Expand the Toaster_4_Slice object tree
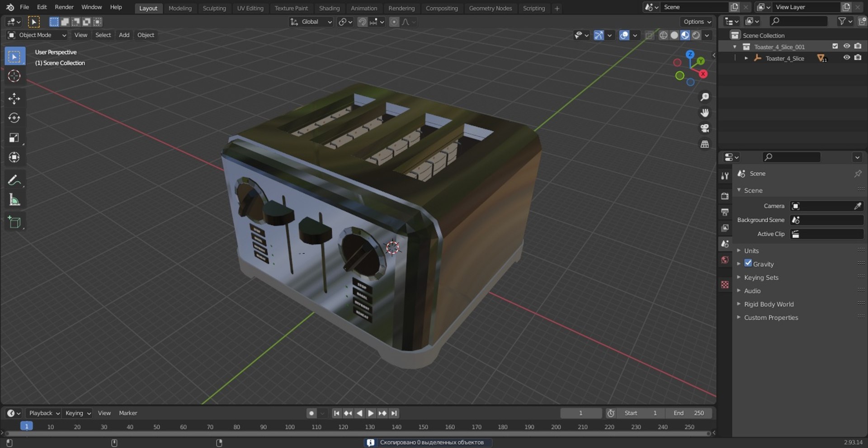Screen dimensions: 868x448 tap(746, 58)
